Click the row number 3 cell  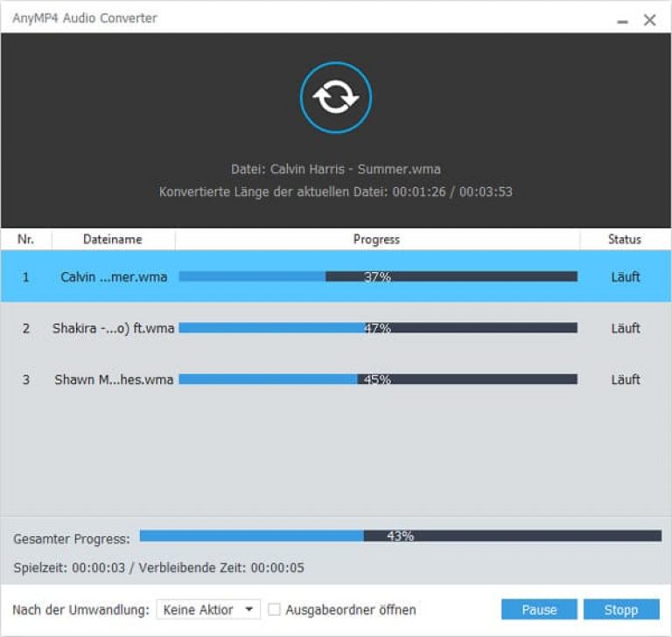pos(25,380)
